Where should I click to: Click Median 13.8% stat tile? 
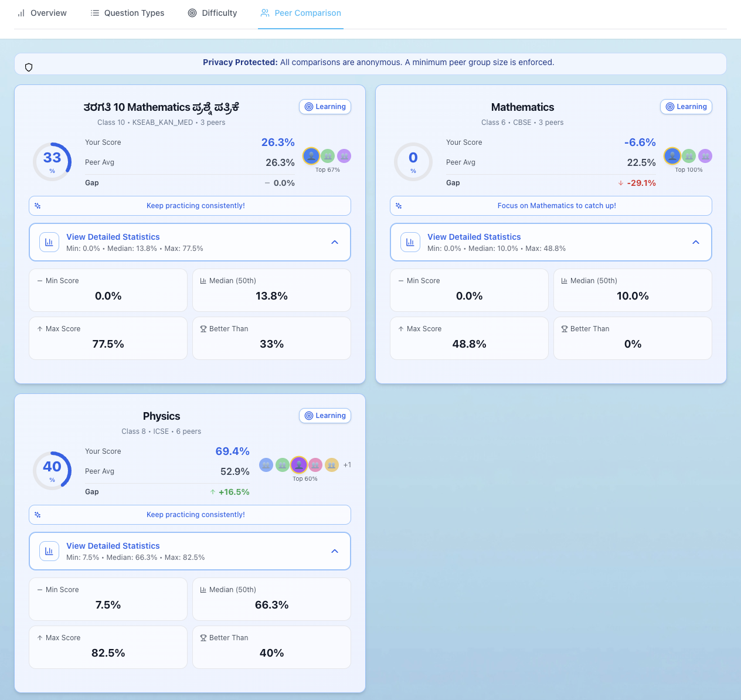tap(271, 290)
